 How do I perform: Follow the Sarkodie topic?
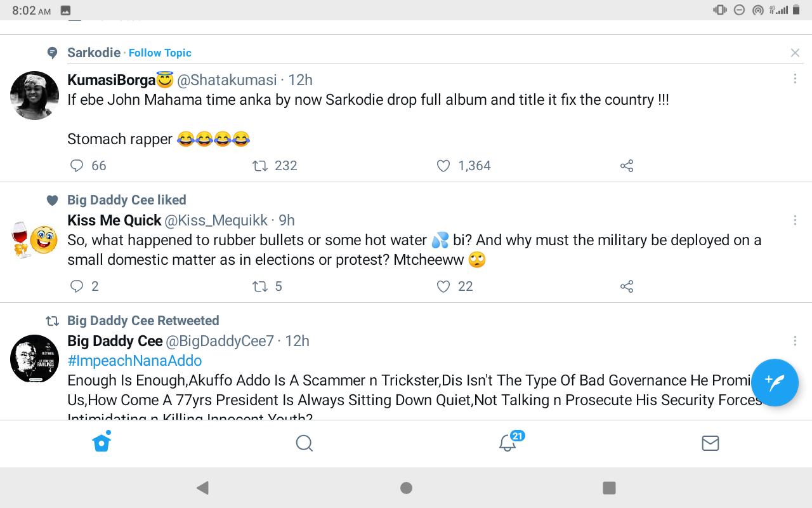point(160,53)
